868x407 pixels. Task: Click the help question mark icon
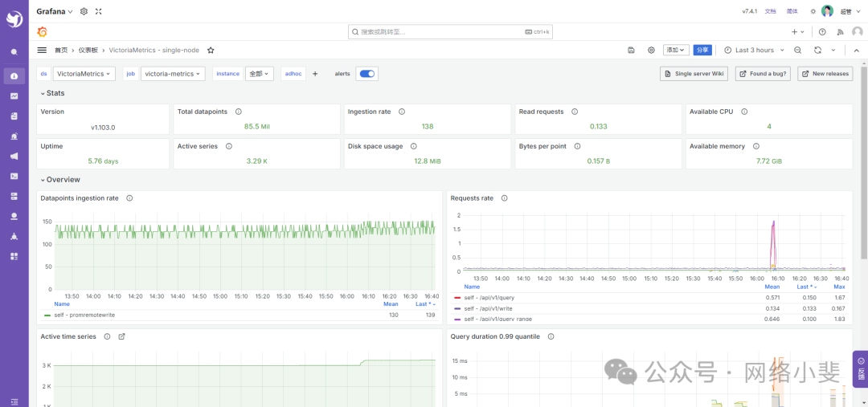pos(822,32)
